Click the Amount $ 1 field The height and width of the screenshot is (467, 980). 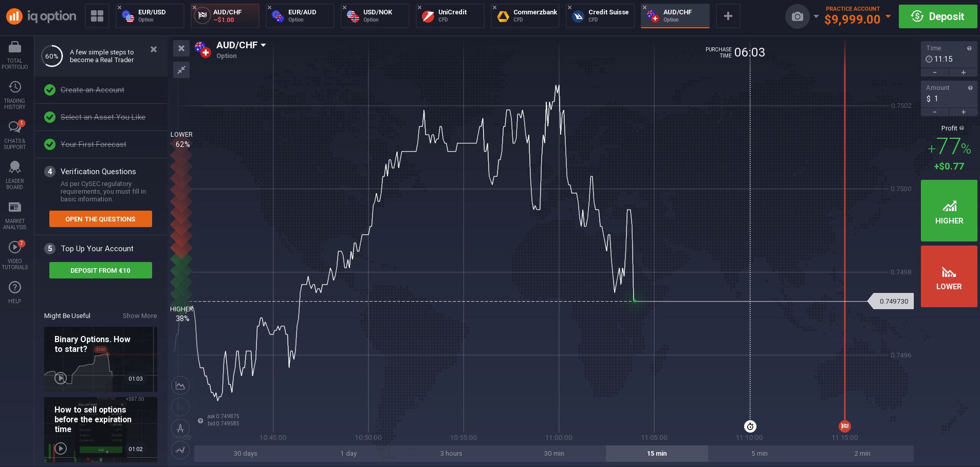point(949,94)
